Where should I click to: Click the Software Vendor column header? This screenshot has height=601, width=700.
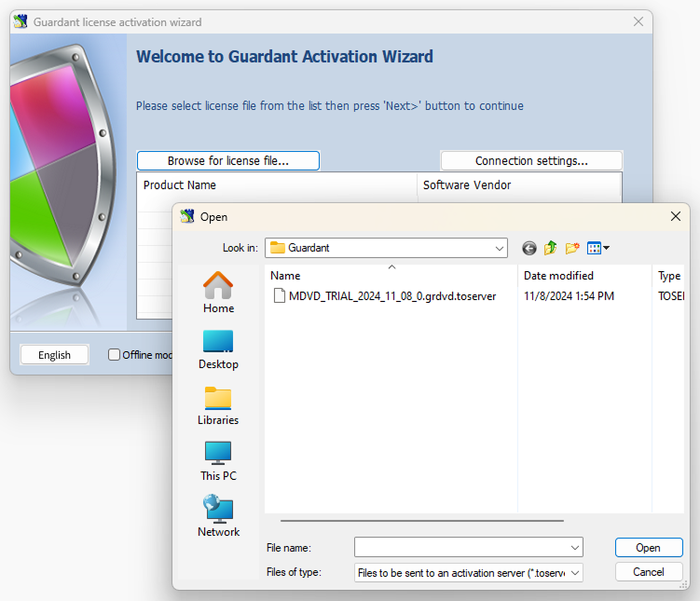tap(519, 184)
